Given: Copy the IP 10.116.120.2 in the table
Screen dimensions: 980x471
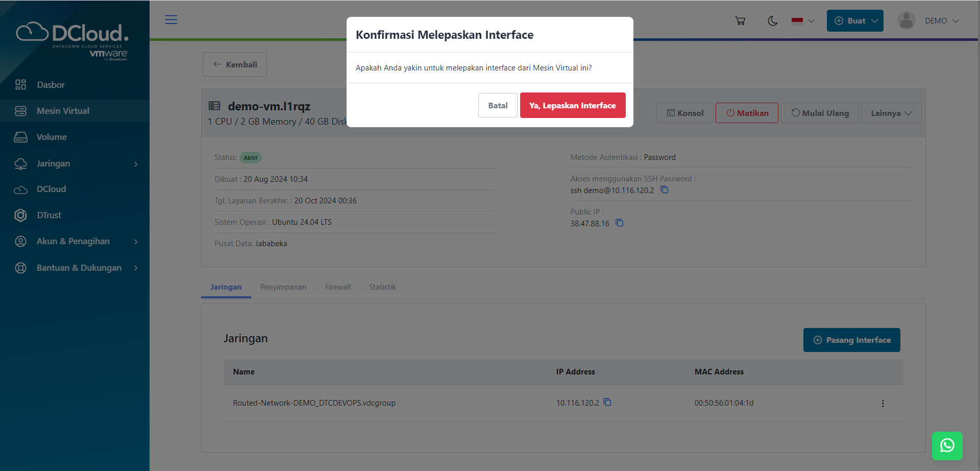Looking at the screenshot, I should 607,403.
